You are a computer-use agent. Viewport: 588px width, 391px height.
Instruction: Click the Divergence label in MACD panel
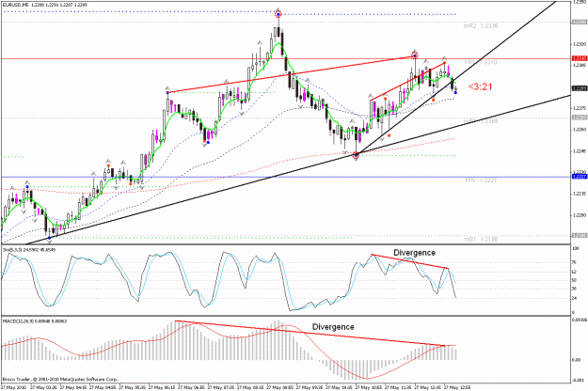[x=333, y=327]
